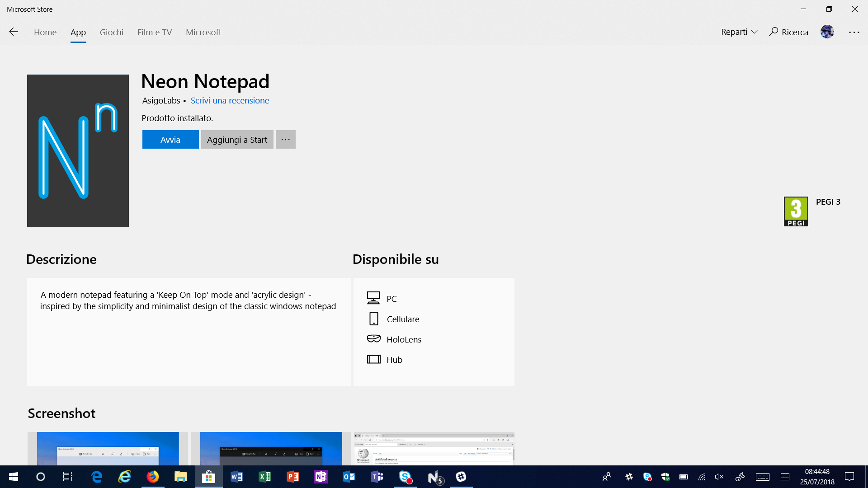Click Aggiungi a Start button
This screenshot has width=868, height=488.
point(237,140)
